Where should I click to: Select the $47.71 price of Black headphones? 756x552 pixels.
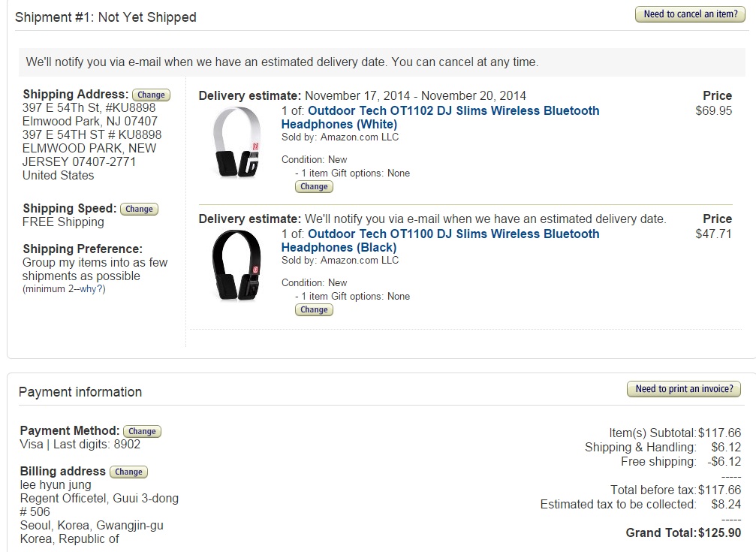pyautogui.click(x=713, y=234)
